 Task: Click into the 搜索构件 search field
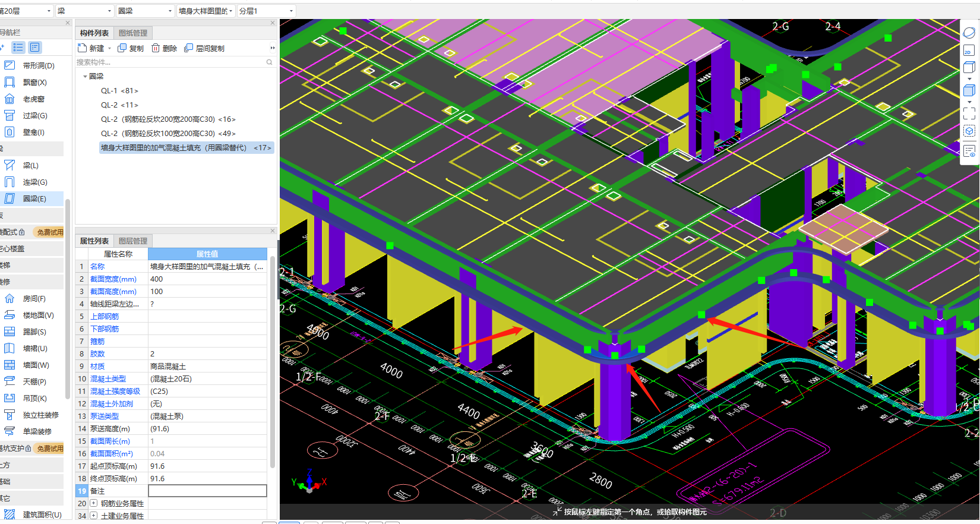[170, 62]
